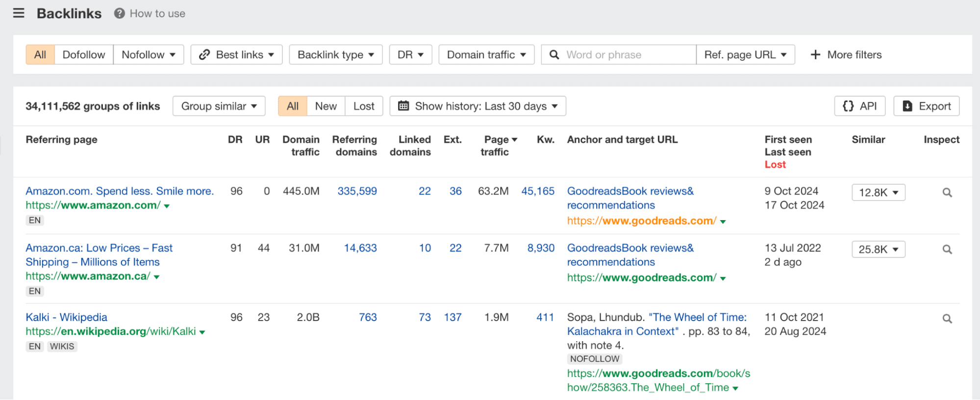
Task: Click keywords value 45,165
Action: (538, 191)
